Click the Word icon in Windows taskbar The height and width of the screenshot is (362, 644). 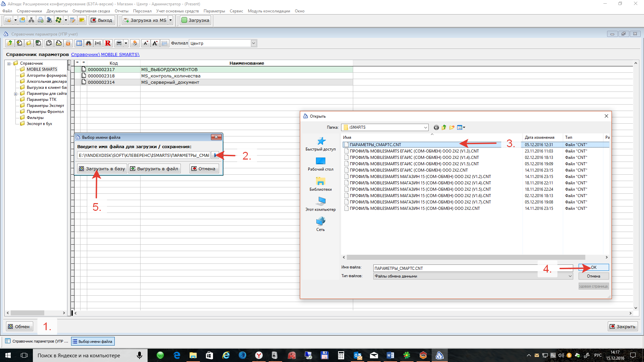(x=390, y=355)
